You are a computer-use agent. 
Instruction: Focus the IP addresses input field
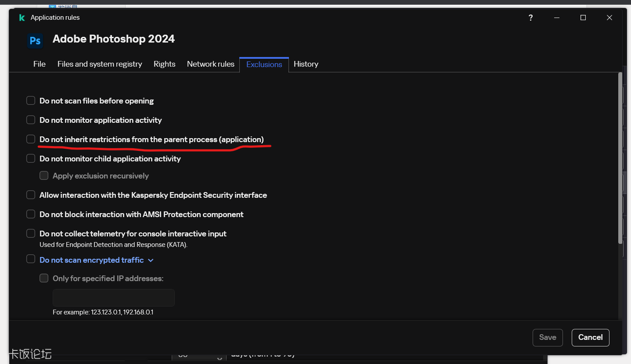[114, 298]
